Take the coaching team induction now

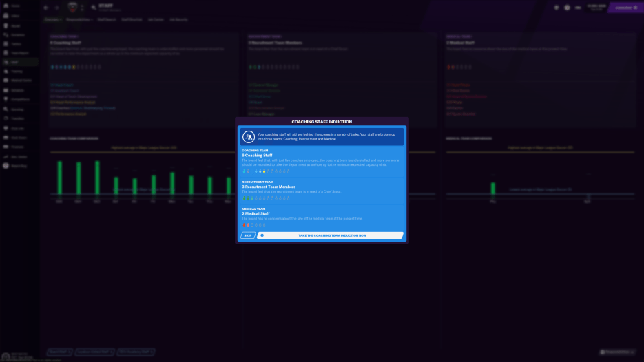[x=332, y=235]
